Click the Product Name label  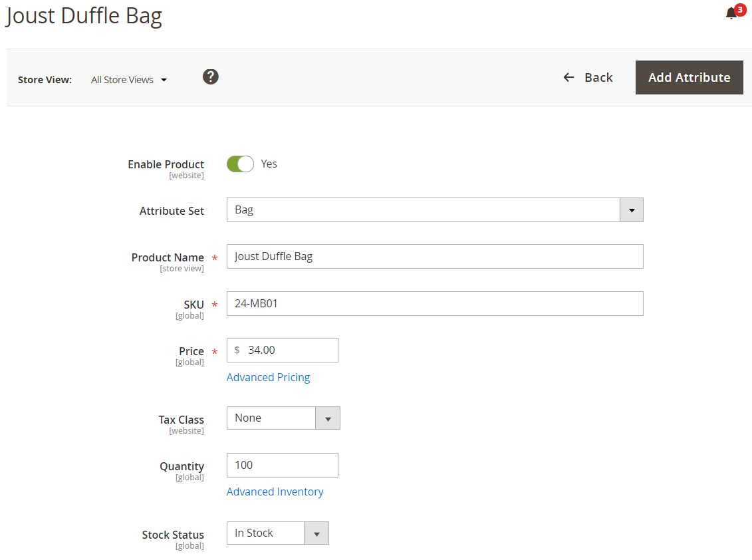pos(168,257)
